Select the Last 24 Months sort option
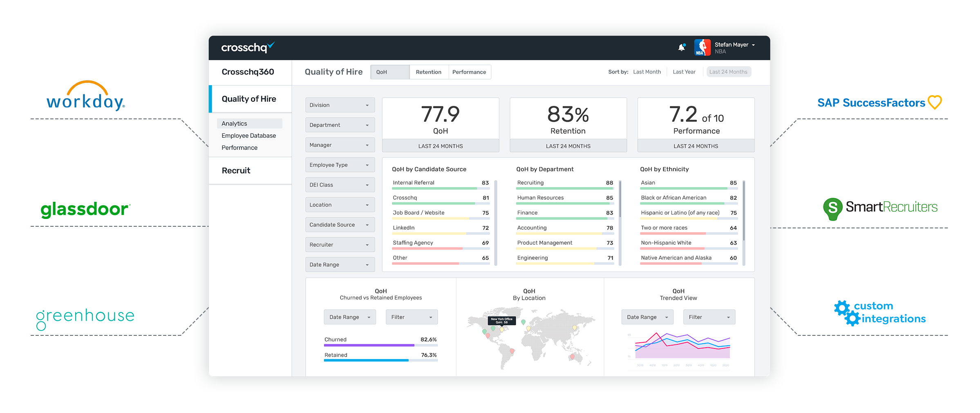Screen dimensions: 980x413 pyautogui.click(x=728, y=72)
